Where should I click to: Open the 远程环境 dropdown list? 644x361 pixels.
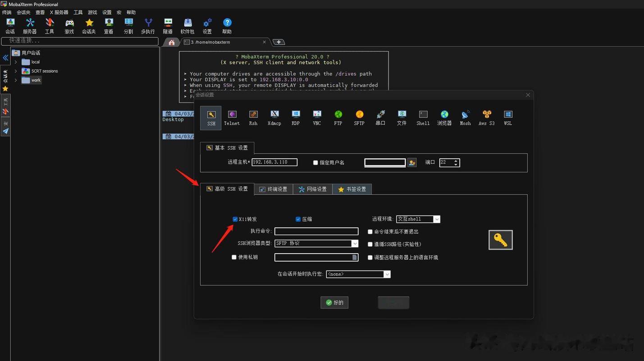coord(436,219)
